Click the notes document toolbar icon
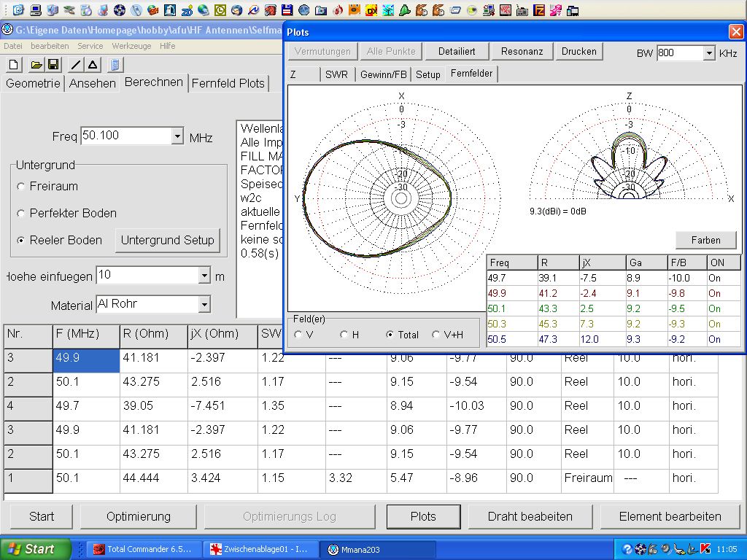 click(x=115, y=65)
